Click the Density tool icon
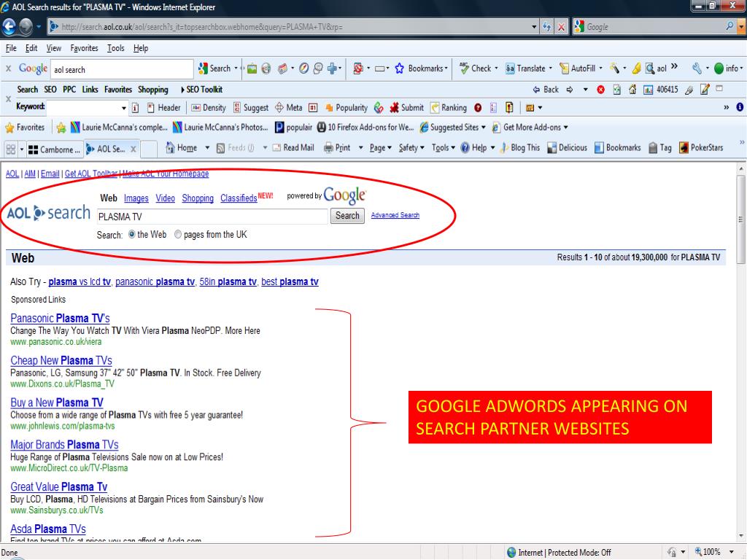The image size is (747, 560). 196,108
